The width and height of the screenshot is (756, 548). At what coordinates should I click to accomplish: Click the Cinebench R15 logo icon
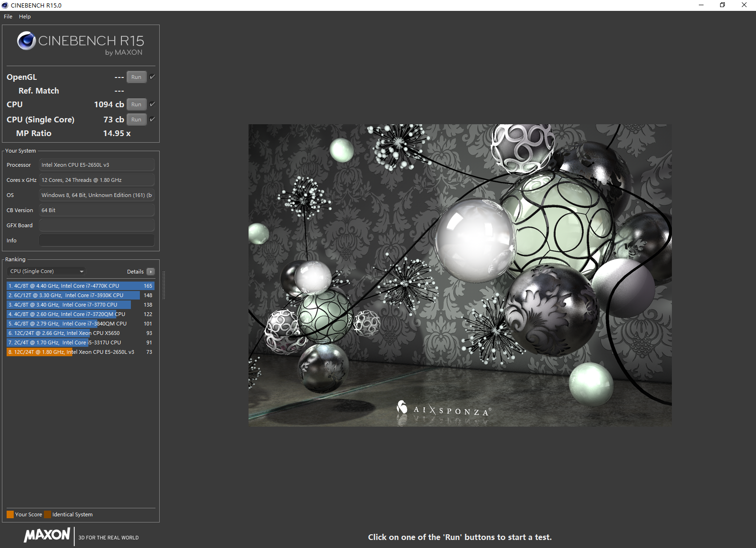click(26, 41)
